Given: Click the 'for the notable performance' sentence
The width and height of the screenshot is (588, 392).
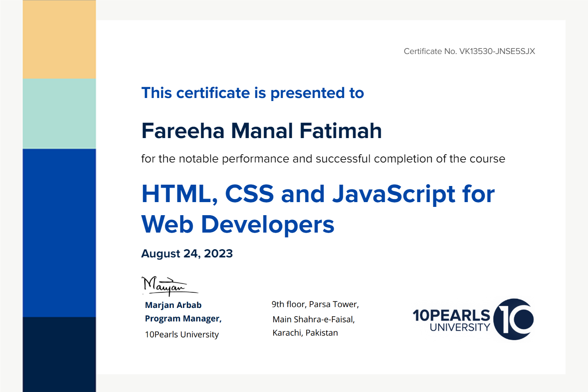Looking at the screenshot, I should point(323,159).
